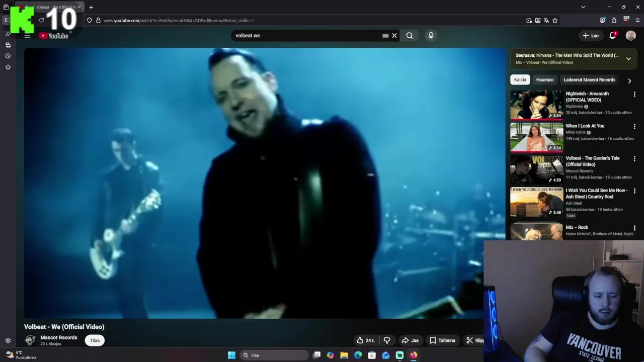The image size is (644, 362).
Task: Like the video (24 t.)
Action: tap(366, 340)
